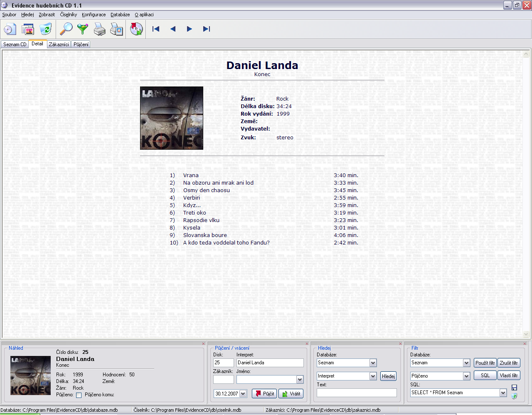Viewport: 532px width, 415px height.
Task: Close the Půjčení / vrácení panel
Action: [307, 343]
